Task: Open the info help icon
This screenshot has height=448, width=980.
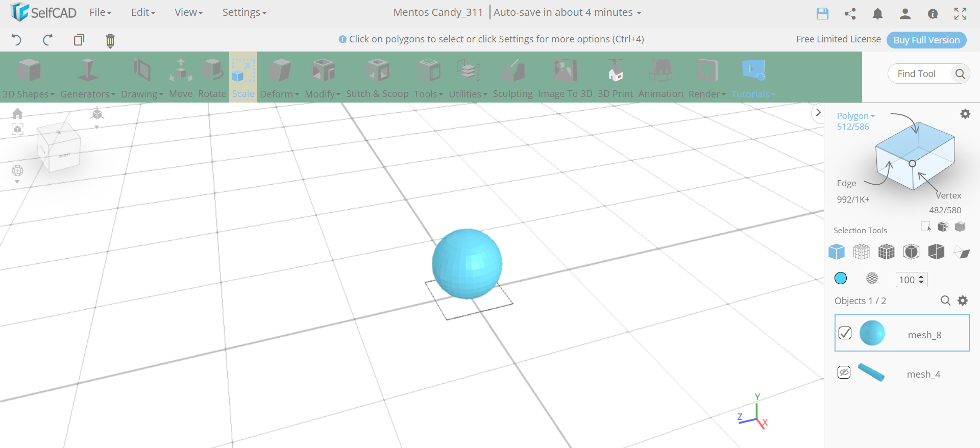Action: point(933,14)
